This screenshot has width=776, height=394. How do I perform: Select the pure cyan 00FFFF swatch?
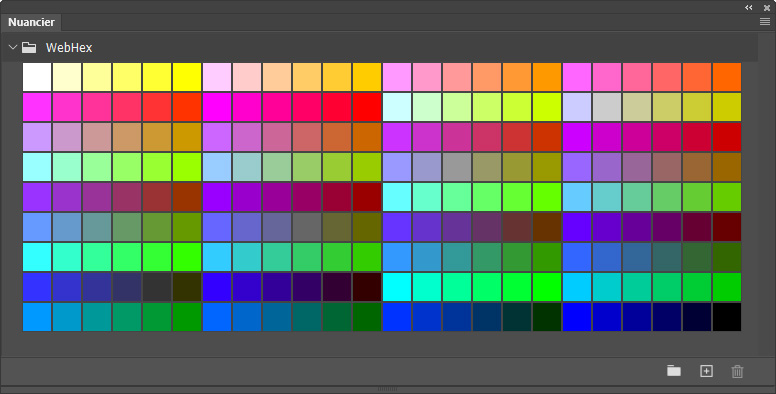(x=397, y=287)
